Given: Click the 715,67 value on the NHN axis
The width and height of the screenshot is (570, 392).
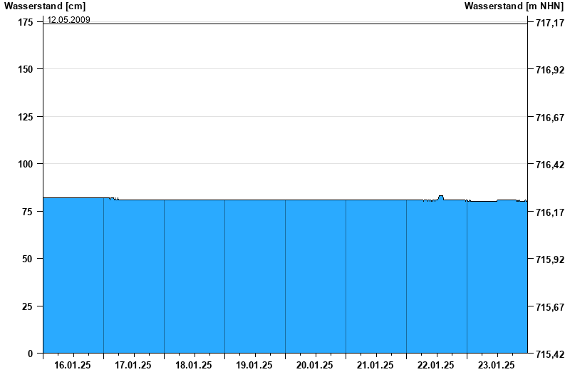Looking at the screenshot, I should point(550,307).
